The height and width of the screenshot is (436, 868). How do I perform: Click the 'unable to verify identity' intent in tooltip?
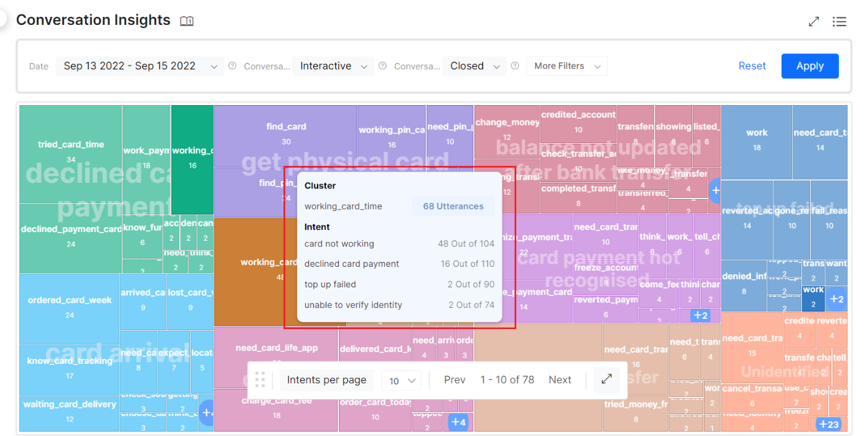coord(353,305)
